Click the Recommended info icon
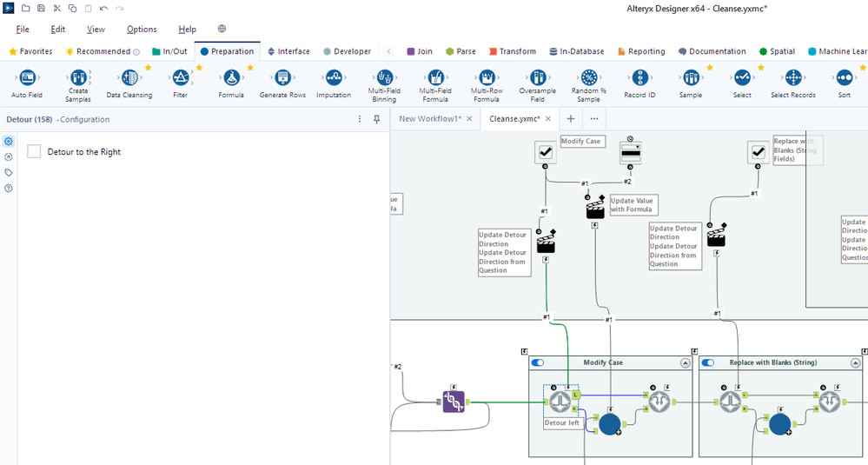The height and width of the screenshot is (465, 868). click(x=136, y=51)
